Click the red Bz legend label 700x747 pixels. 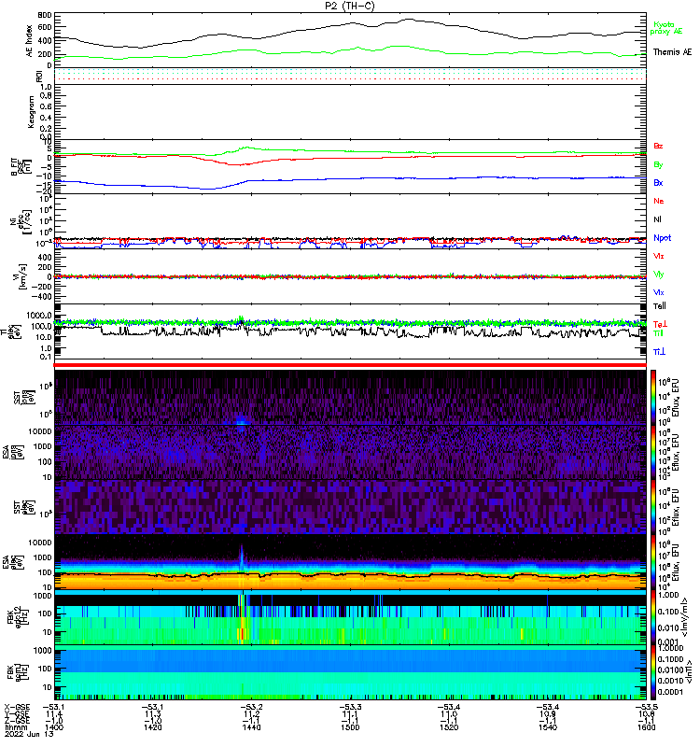tap(659, 147)
